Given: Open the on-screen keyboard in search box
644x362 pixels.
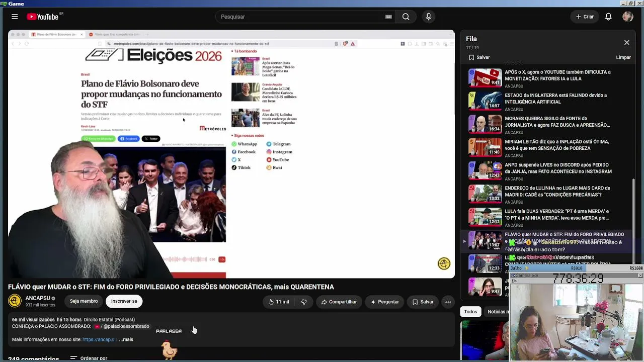Looking at the screenshot, I should click(x=388, y=17).
